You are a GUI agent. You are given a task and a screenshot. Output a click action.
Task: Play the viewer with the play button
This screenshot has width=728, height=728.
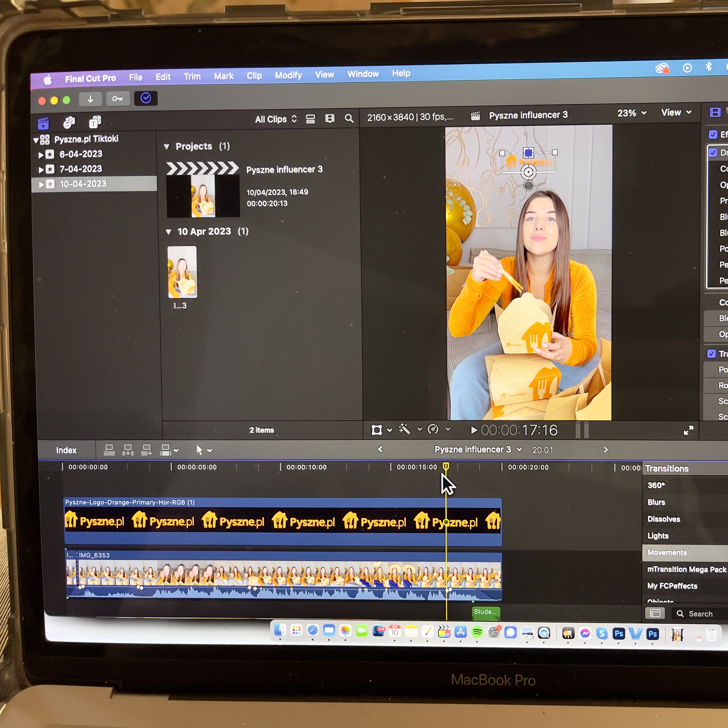pyautogui.click(x=474, y=430)
